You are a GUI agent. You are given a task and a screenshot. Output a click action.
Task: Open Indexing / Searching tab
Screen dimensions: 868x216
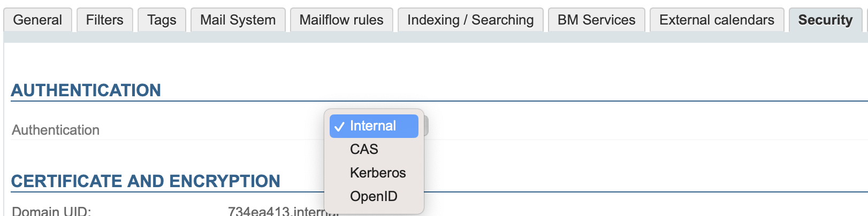470,20
